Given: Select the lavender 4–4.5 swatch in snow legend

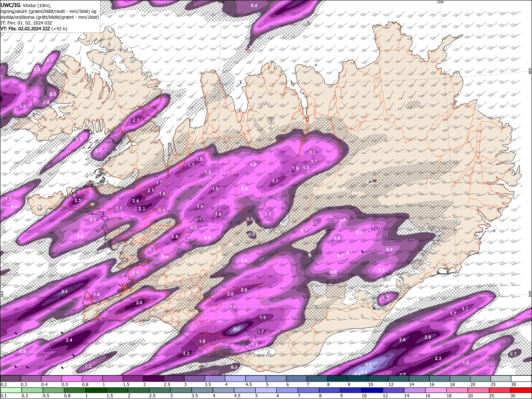Looking at the screenshot, I should click(235, 379).
